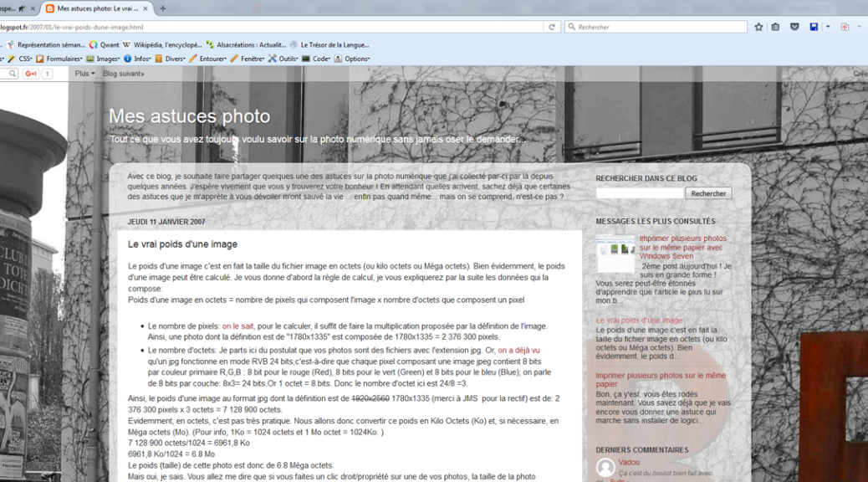Open a new browser tab
Viewport: 868px width, 482px height.
[x=162, y=8]
